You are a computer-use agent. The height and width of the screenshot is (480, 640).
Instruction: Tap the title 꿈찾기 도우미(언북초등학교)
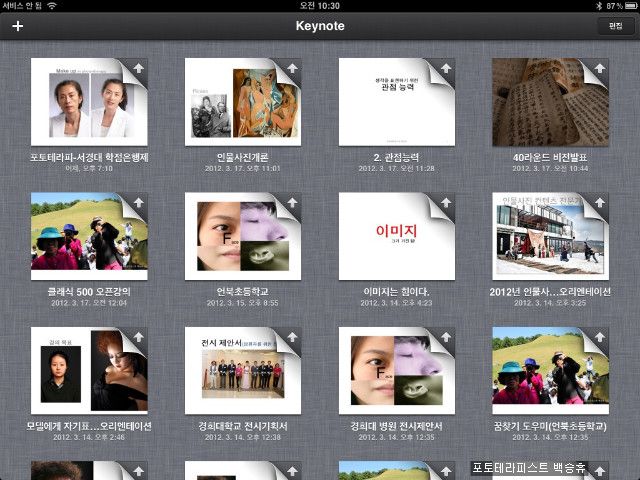(550, 426)
